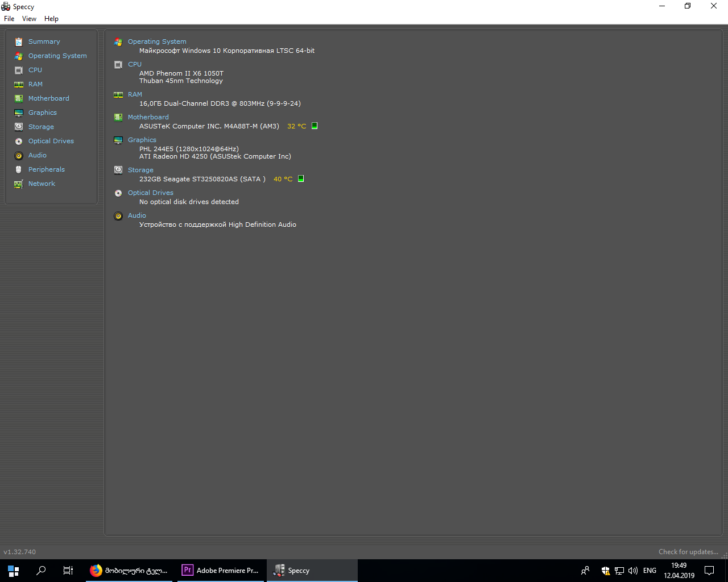Click the storage temperature value 40 °C
728x582 pixels.
click(x=283, y=179)
